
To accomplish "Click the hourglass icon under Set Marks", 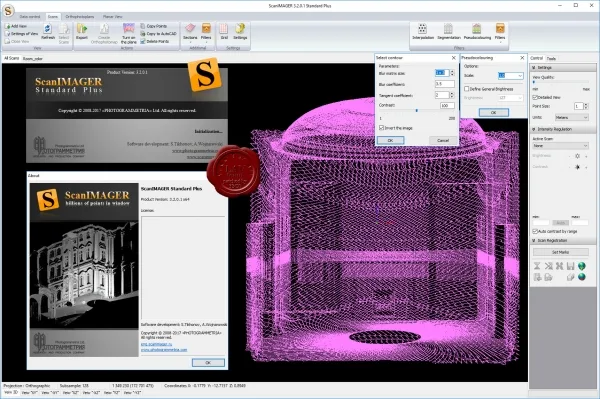I will pyautogui.click(x=537, y=266).
